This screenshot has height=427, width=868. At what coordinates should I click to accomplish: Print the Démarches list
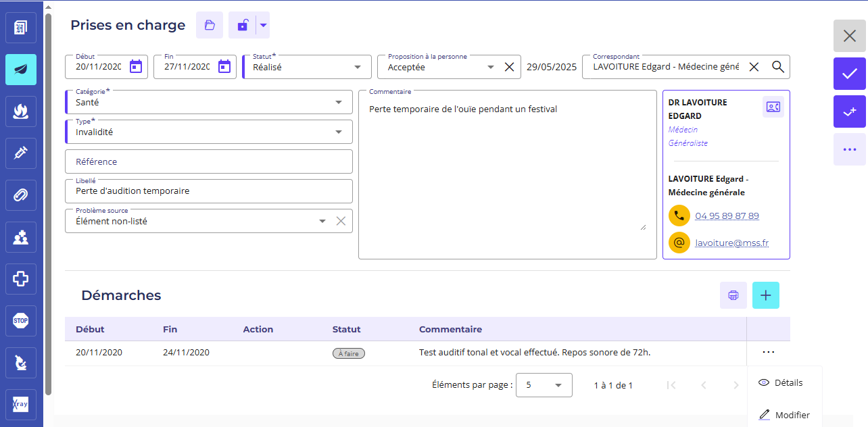click(733, 295)
